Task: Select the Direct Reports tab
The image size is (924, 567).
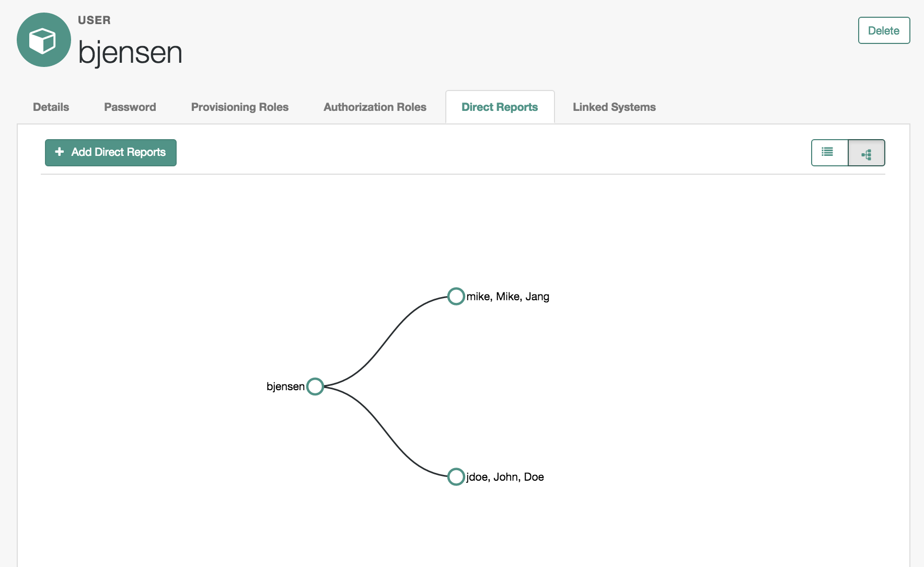Action: [x=500, y=107]
